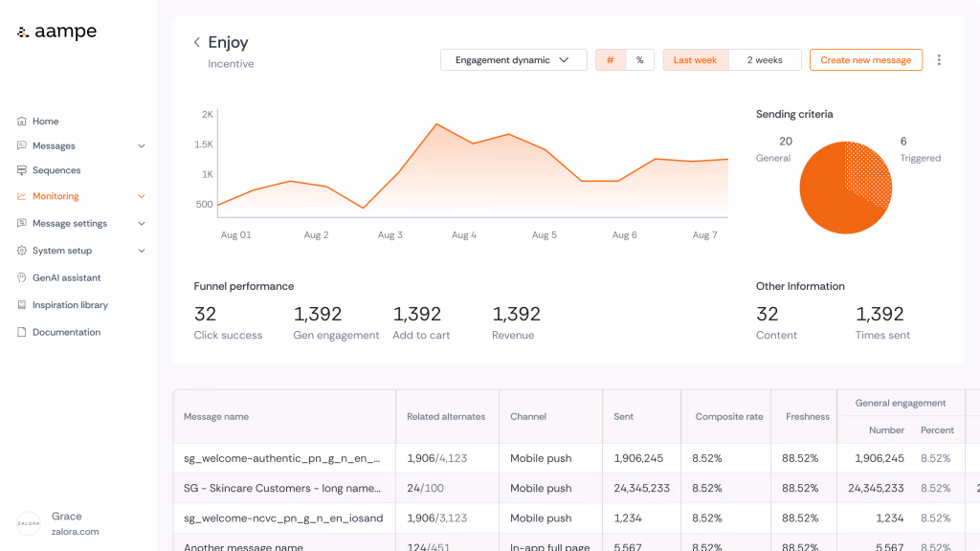Viewport: 980px width, 551px height.
Task: Click the General engagement Number subheader
Action: click(x=886, y=430)
